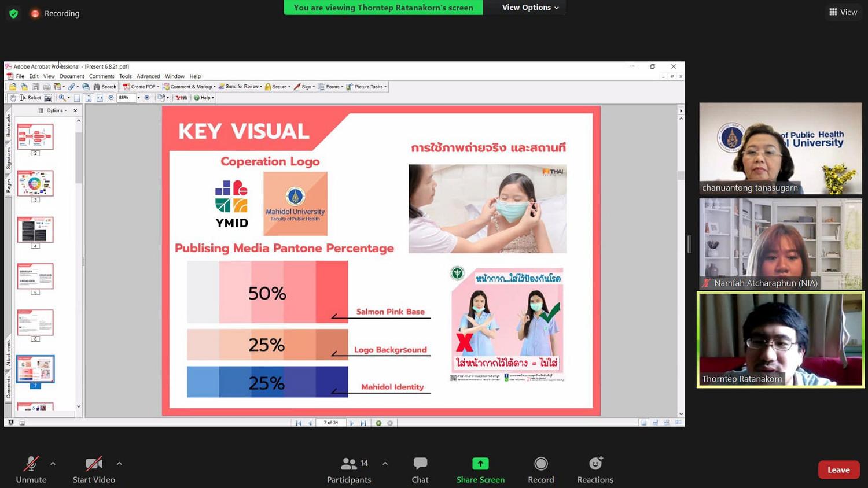
Task: Click the green Previous View button
Action: (x=378, y=423)
